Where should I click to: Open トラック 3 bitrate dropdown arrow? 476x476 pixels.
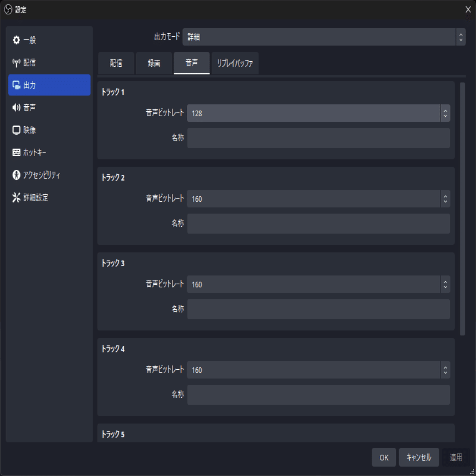coord(445,284)
